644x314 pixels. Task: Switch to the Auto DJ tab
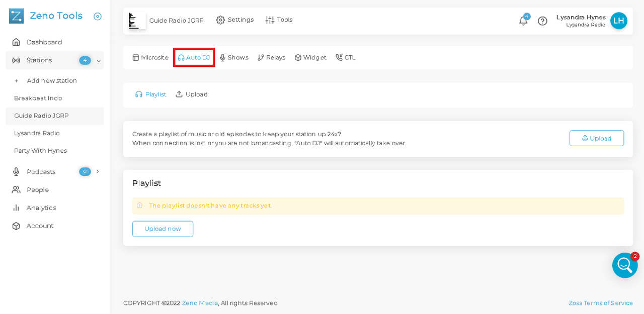[x=194, y=58]
